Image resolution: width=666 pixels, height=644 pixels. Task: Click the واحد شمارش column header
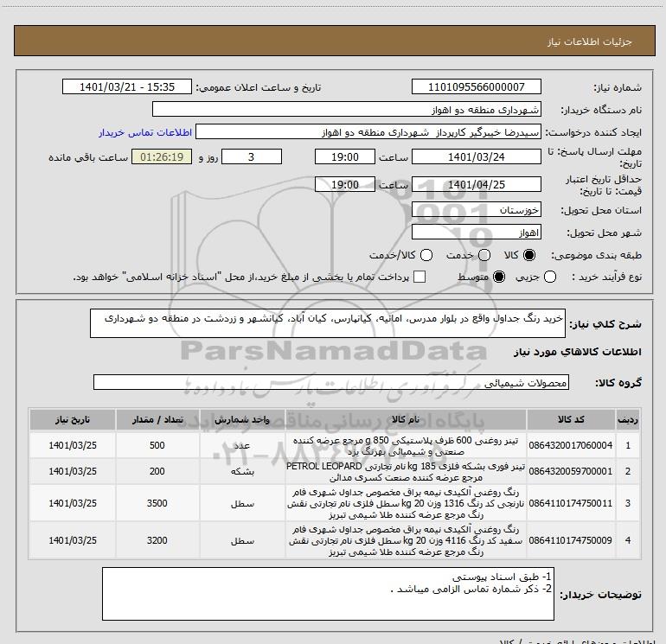point(242,419)
